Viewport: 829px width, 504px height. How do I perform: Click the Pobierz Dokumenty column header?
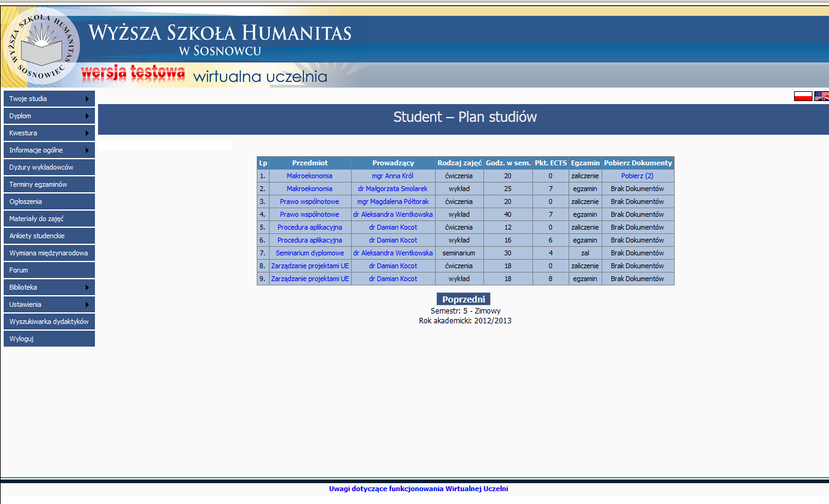(x=638, y=163)
